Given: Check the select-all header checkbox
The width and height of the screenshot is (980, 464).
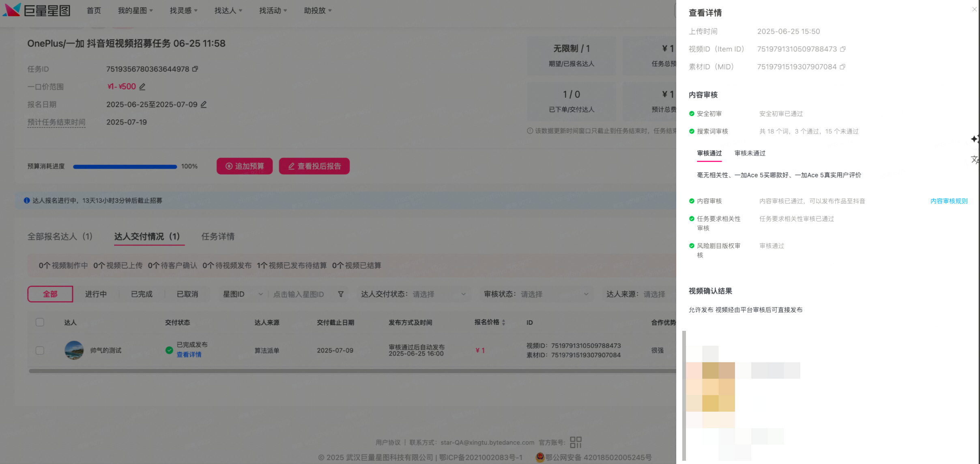Looking at the screenshot, I should tap(40, 322).
